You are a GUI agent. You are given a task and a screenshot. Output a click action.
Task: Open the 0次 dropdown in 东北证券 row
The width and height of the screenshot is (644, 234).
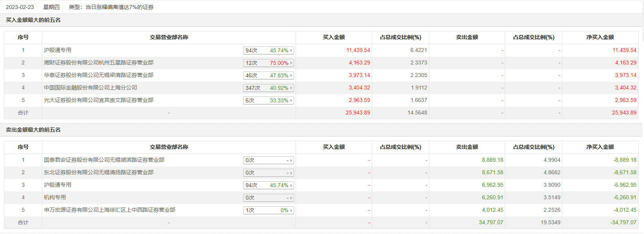pos(291,173)
